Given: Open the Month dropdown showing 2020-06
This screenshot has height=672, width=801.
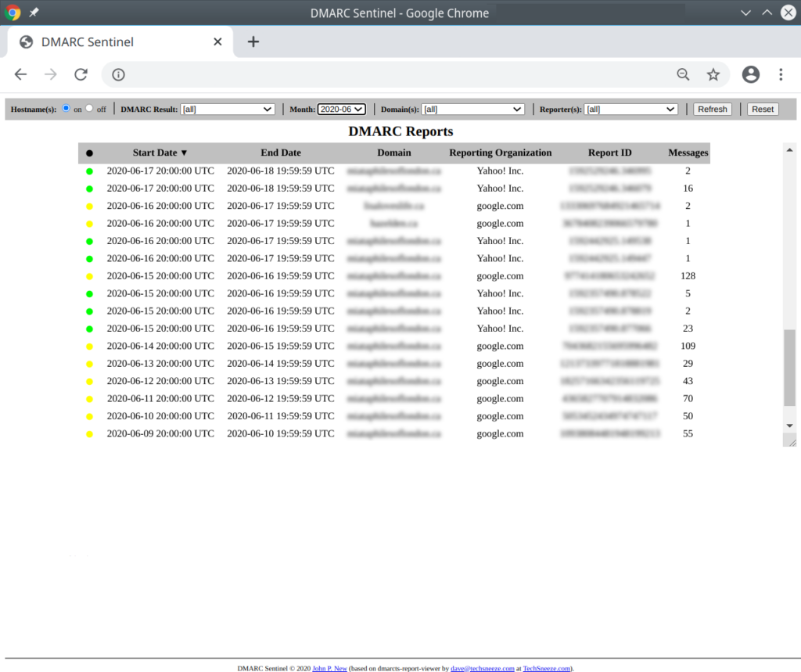Looking at the screenshot, I should (341, 109).
